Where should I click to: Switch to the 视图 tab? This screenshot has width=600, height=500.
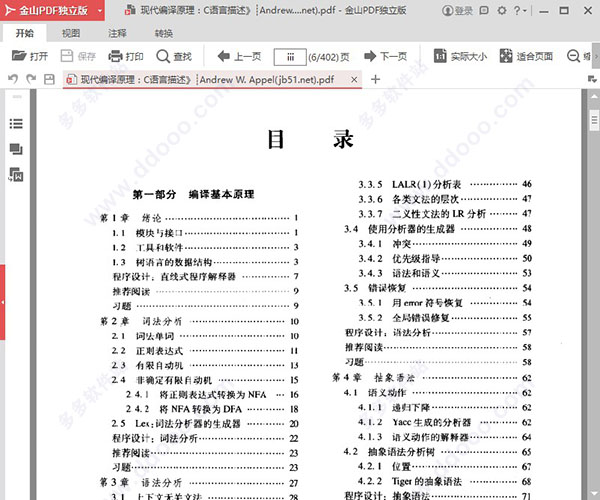[x=71, y=33]
